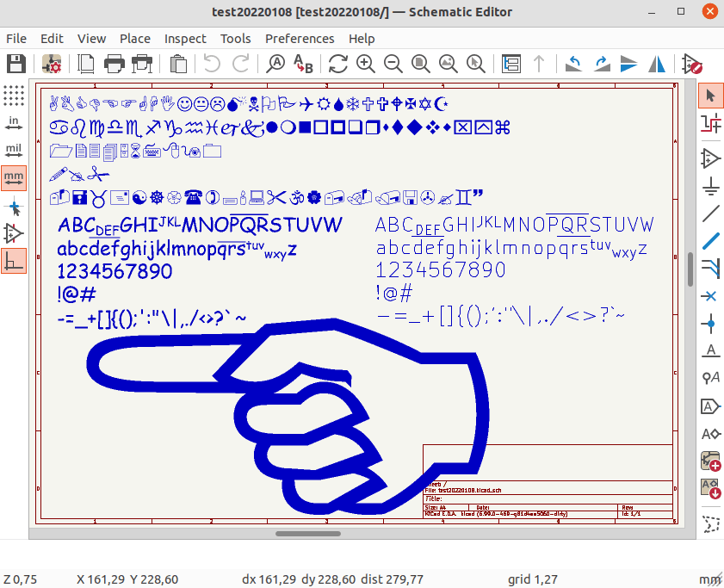Select the Text tool in right toolbar

pos(711,350)
